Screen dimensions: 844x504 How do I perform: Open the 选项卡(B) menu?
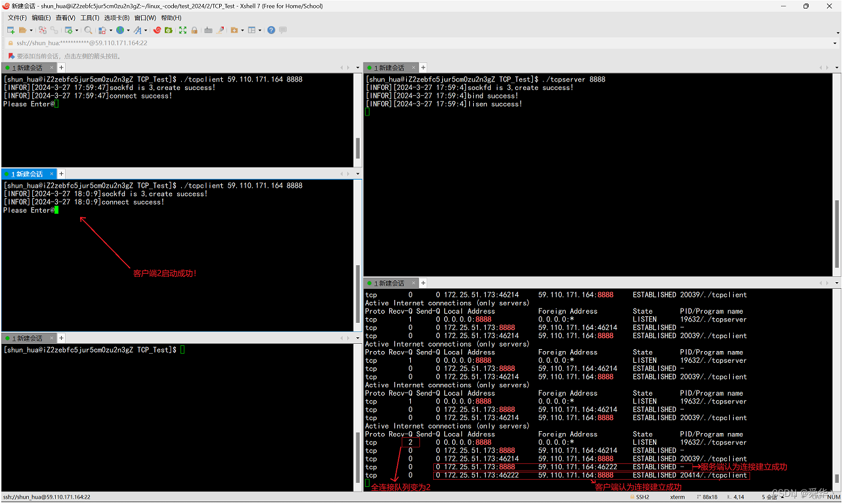pyautogui.click(x=117, y=18)
